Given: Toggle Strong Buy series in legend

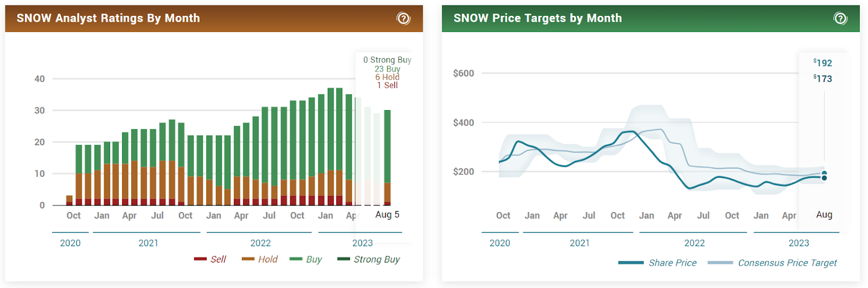Looking at the screenshot, I should pyautogui.click(x=368, y=259).
